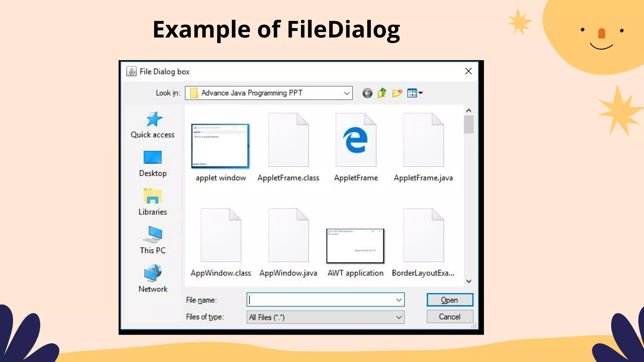
Task: Expand the Look in folder dropdown
Action: pos(347,93)
